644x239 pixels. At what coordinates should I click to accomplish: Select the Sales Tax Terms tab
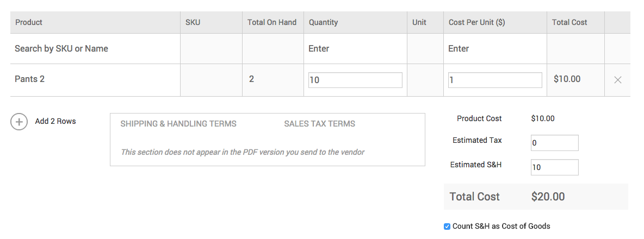tap(319, 124)
